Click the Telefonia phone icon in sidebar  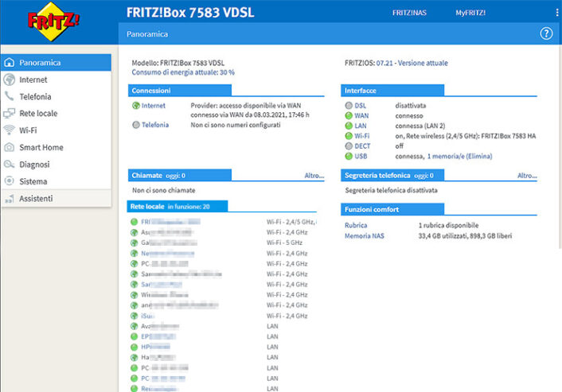point(9,96)
